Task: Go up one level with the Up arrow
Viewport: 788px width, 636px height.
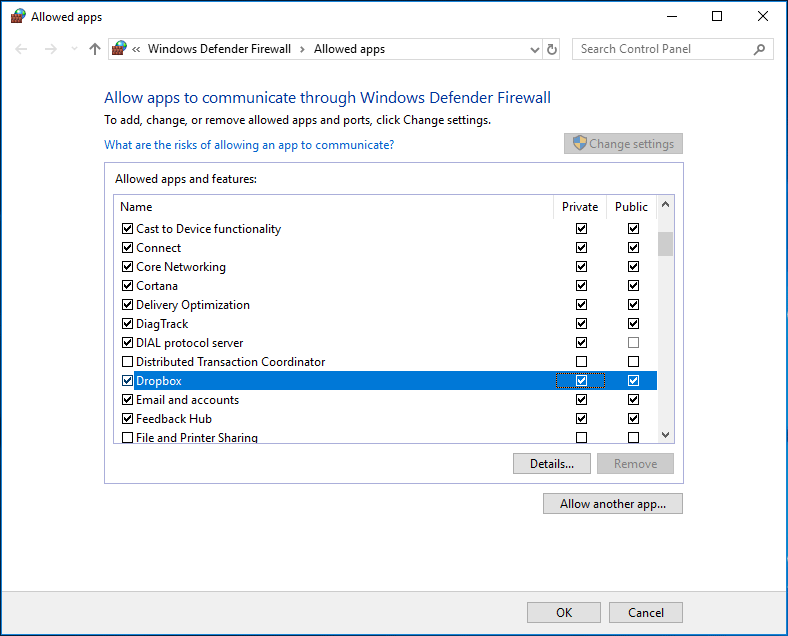Action: [x=94, y=49]
